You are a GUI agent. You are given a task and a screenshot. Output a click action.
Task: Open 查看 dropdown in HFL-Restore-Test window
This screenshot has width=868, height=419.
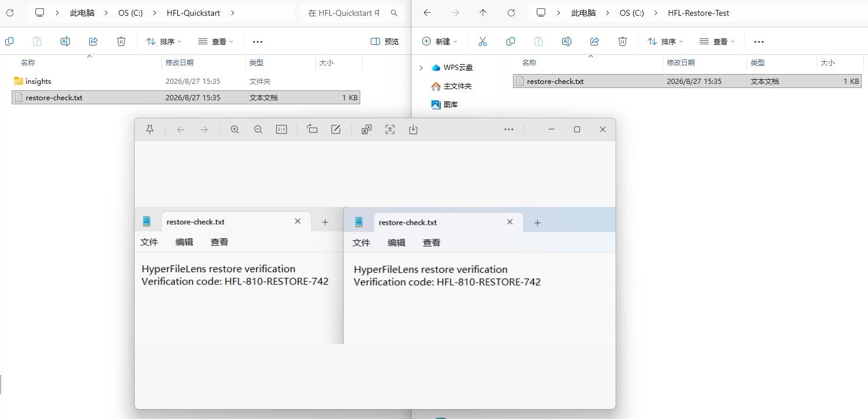(717, 41)
